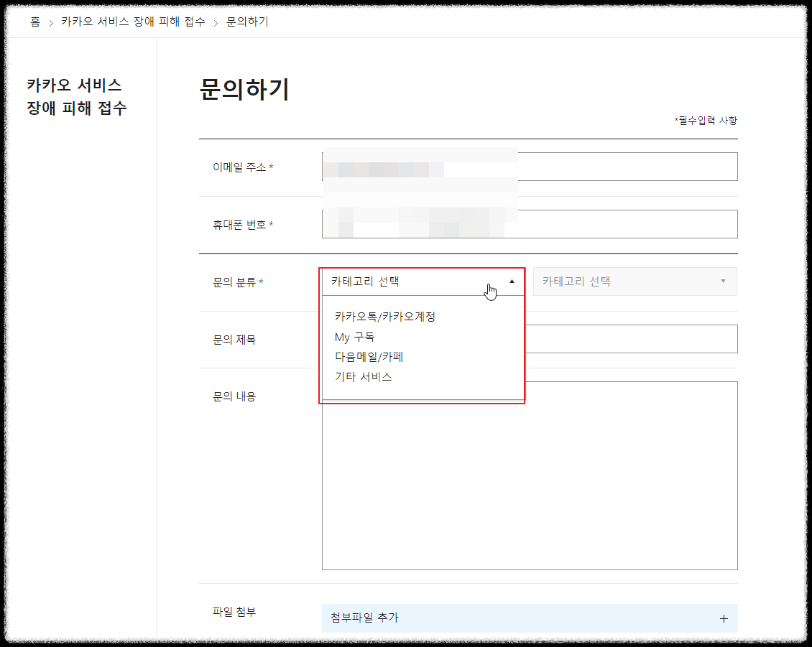The width and height of the screenshot is (812, 647).
Task: Click the 이메일 주소 field label
Action: [x=243, y=167]
